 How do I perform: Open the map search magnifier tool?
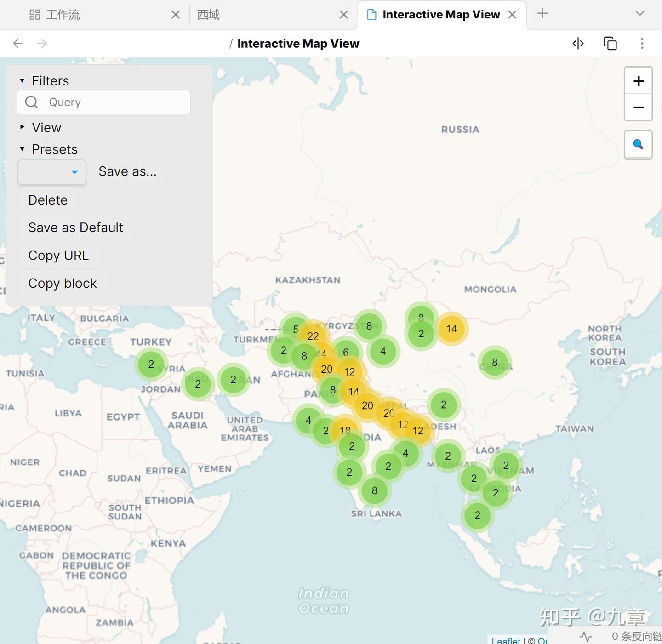click(638, 144)
